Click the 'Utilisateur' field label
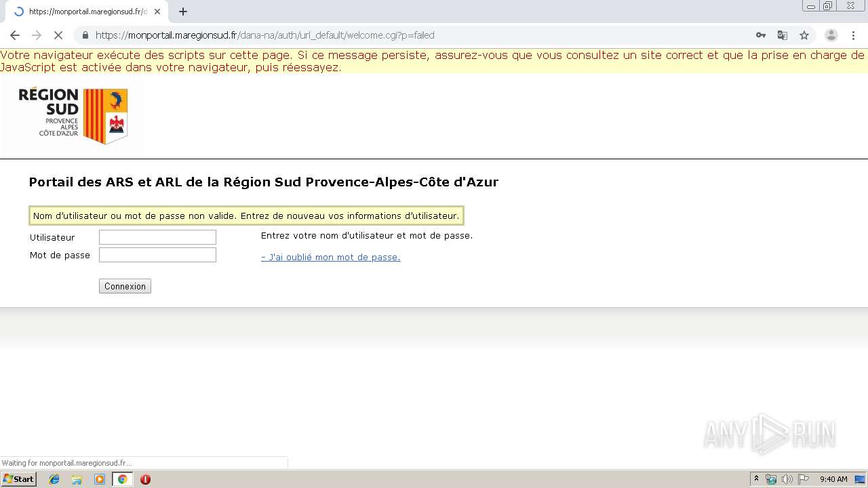This screenshot has height=488, width=868. click(x=52, y=237)
